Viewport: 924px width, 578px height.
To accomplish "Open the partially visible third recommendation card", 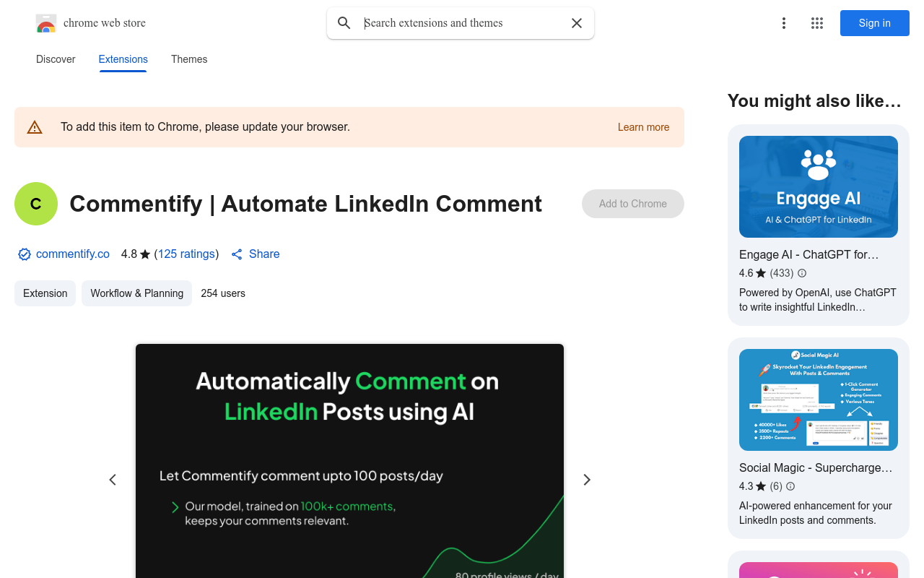I will (819, 564).
